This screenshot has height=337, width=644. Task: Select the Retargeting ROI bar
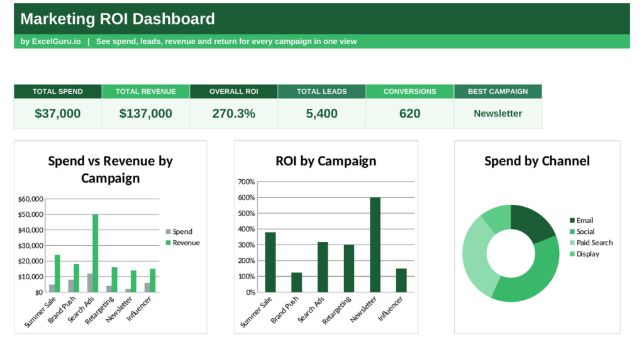(349, 268)
